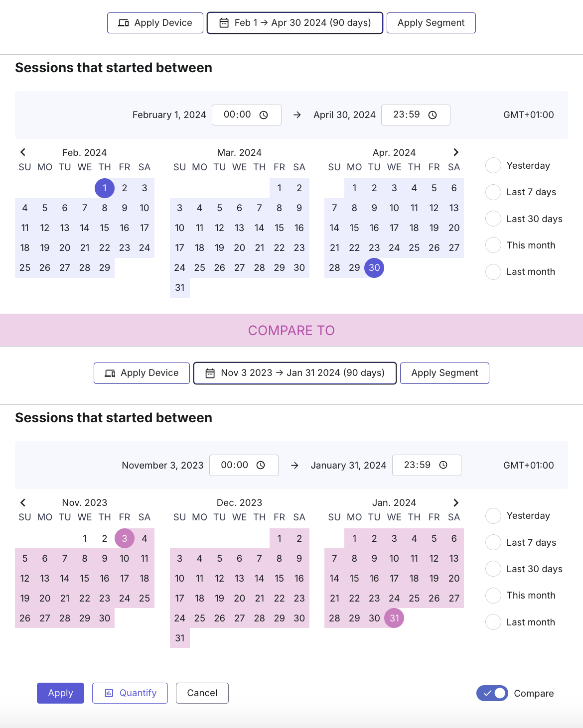
Task: Click the Apply button
Action: [x=60, y=693]
